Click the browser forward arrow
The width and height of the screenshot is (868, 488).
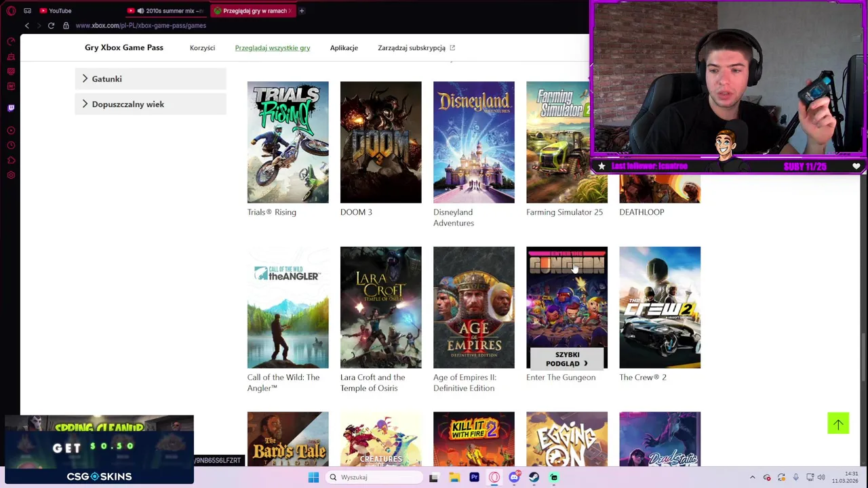point(39,26)
